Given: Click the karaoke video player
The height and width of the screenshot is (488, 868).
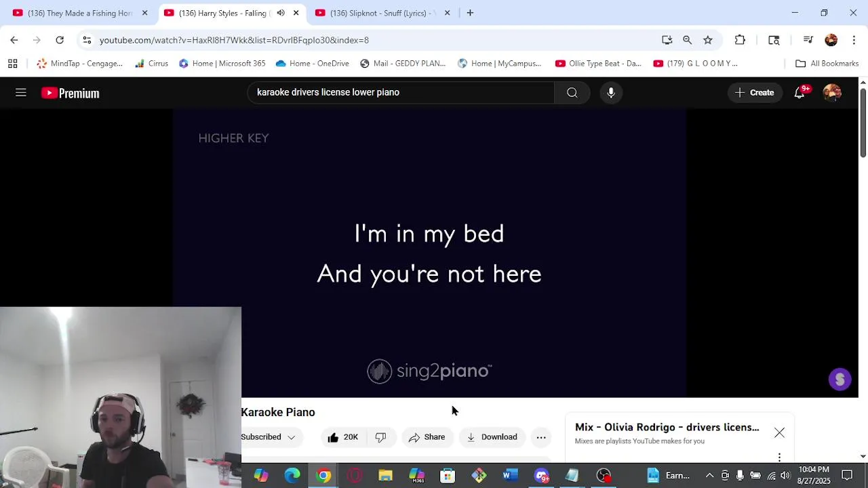Looking at the screenshot, I should click(429, 253).
